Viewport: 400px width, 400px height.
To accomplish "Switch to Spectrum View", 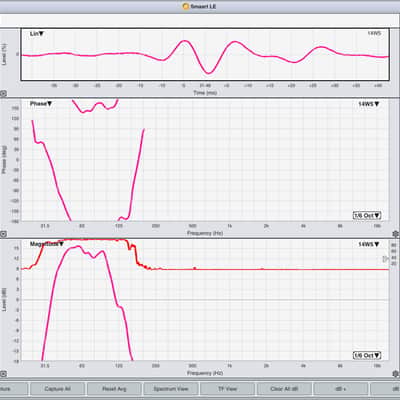I will click(171, 389).
